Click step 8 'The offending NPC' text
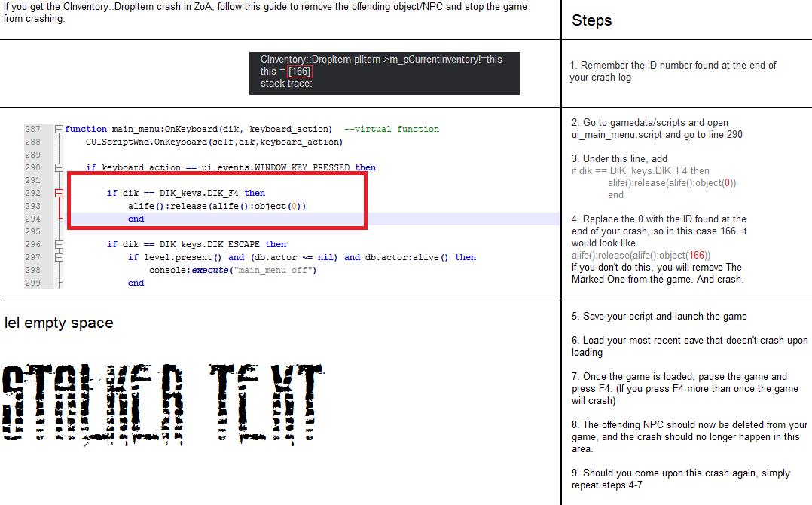812x505 pixels. click(689, 436)
